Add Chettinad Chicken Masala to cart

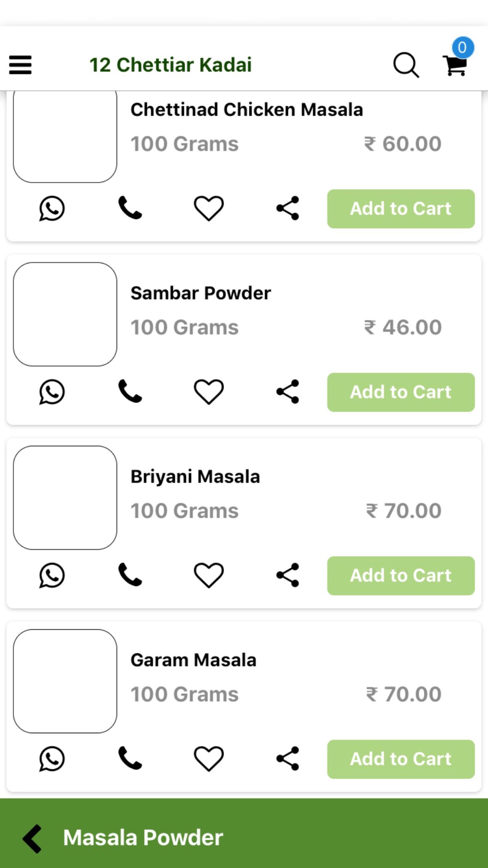pos(401,208)
